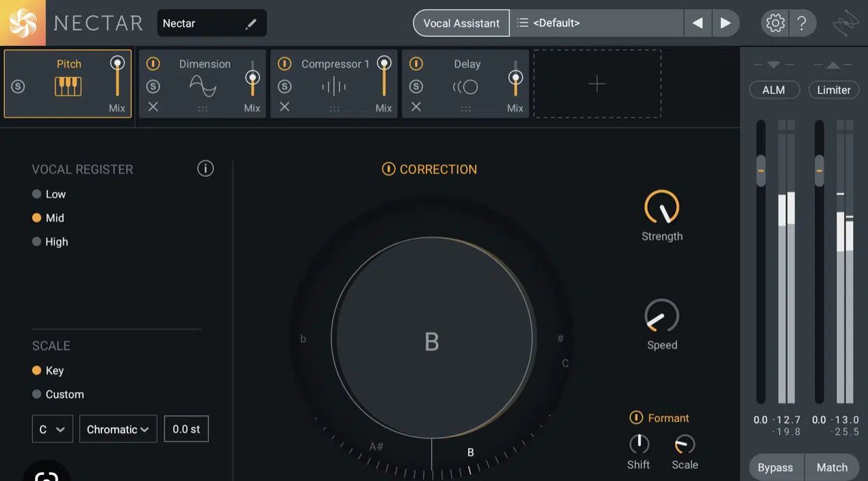Click the Formant Scale knob

[685, 444]
